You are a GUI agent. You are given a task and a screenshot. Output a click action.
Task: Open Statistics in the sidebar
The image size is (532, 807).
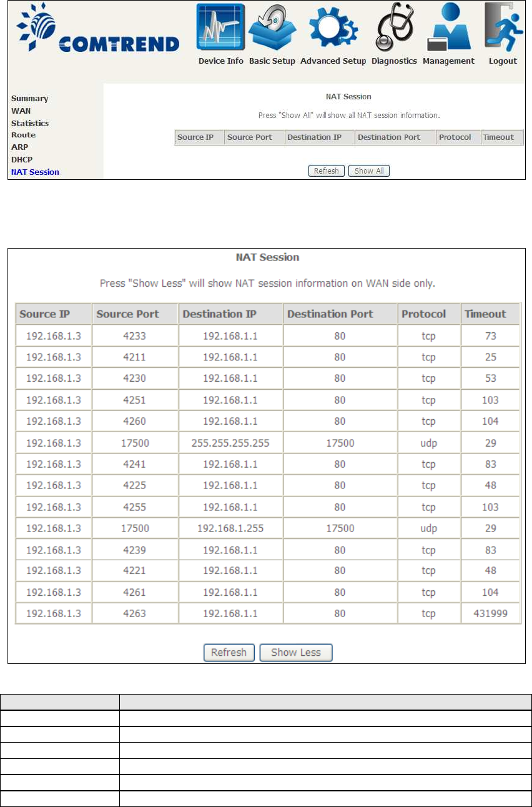click(x=30, y=123)
